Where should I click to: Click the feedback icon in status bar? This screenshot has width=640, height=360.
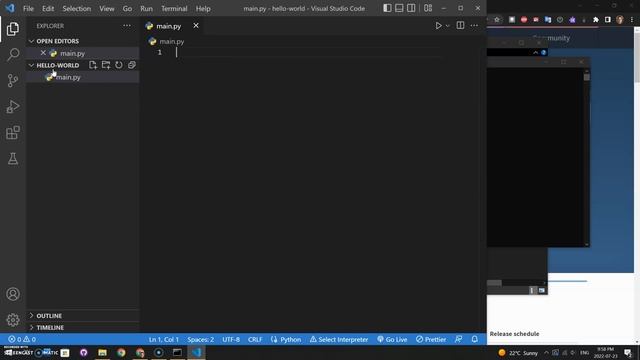coord(458,339)
